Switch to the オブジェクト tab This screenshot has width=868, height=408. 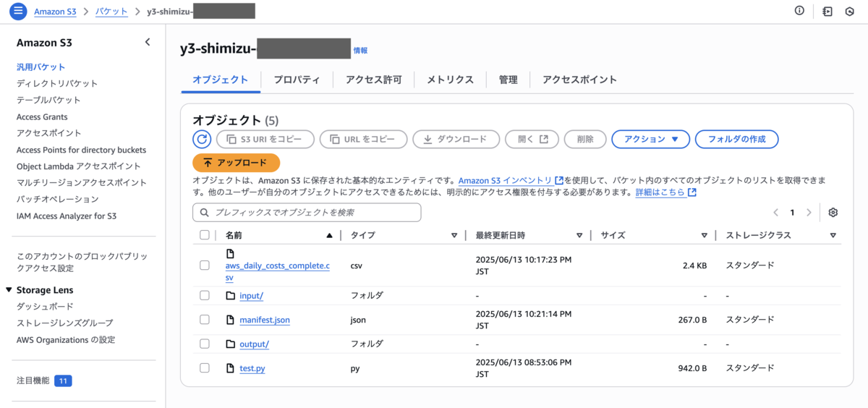point(220,80)
